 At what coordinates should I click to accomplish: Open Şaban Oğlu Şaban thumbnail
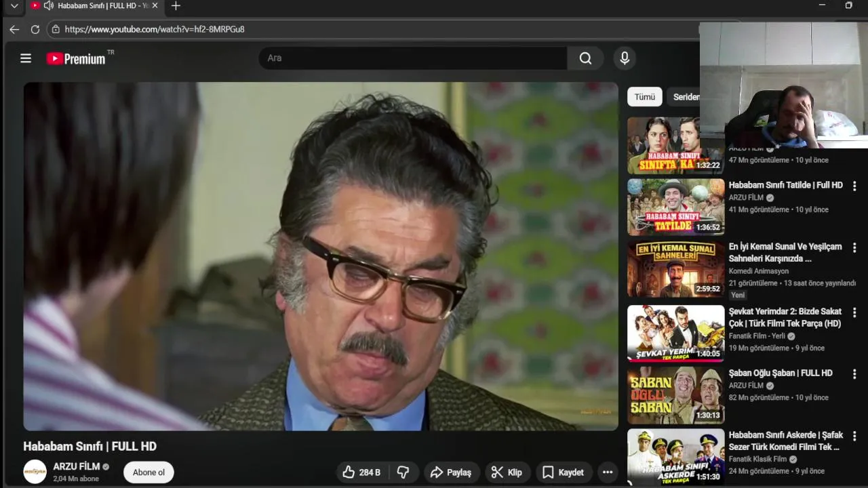(x=675, y=395)
